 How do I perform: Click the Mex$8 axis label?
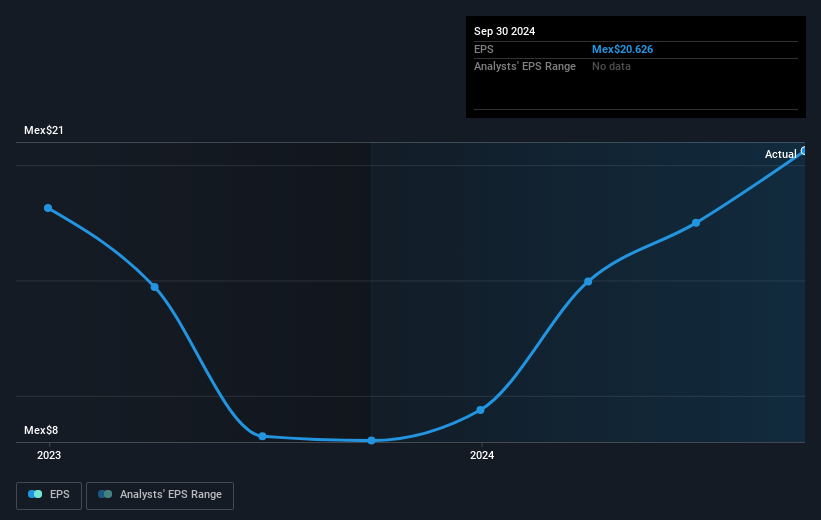point(41,430)
